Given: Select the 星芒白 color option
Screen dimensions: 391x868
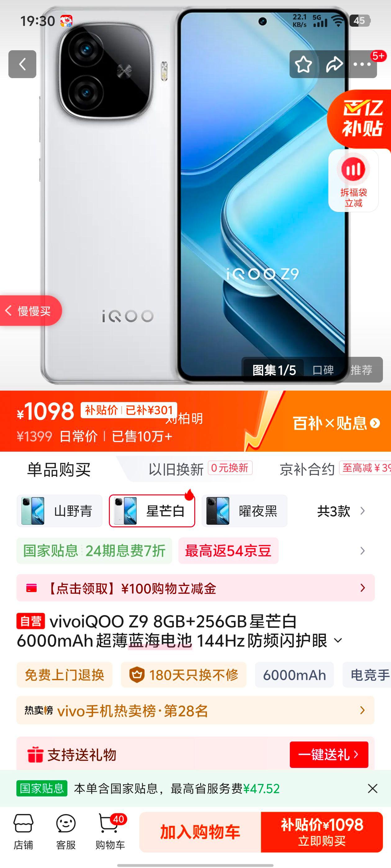Looking at the screenshot, I should point(152,511).
